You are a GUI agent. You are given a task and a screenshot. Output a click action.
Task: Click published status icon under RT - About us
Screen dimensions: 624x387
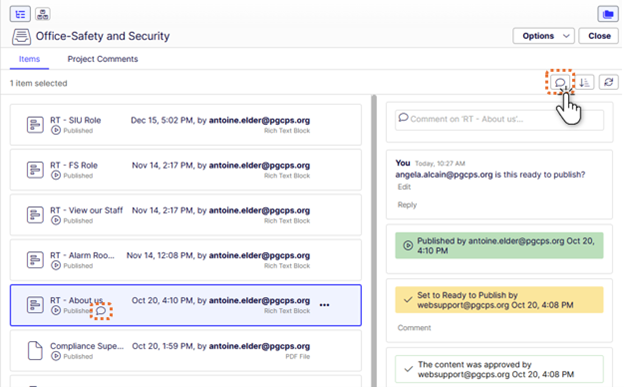pyautogui.click(x=56, y=310)
